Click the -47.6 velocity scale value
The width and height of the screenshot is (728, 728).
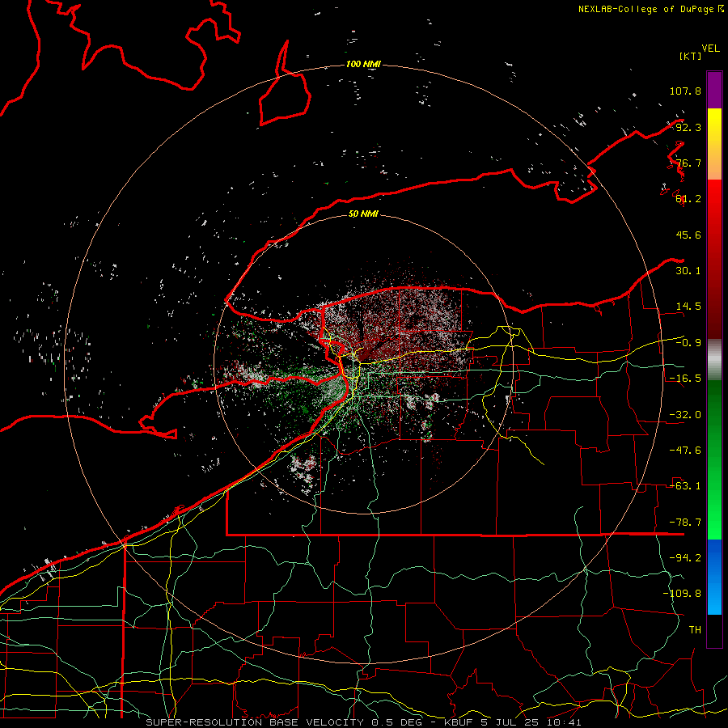tap(685, 451)
